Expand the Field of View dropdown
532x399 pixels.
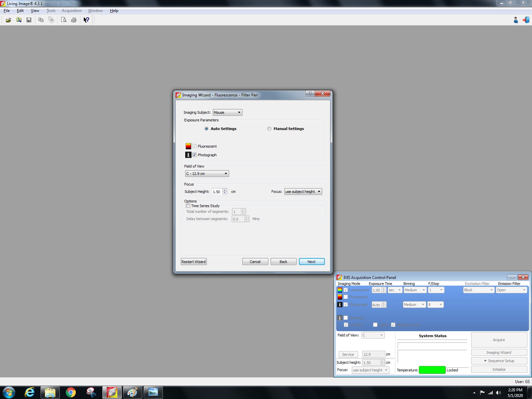click(x=207, y=174)
